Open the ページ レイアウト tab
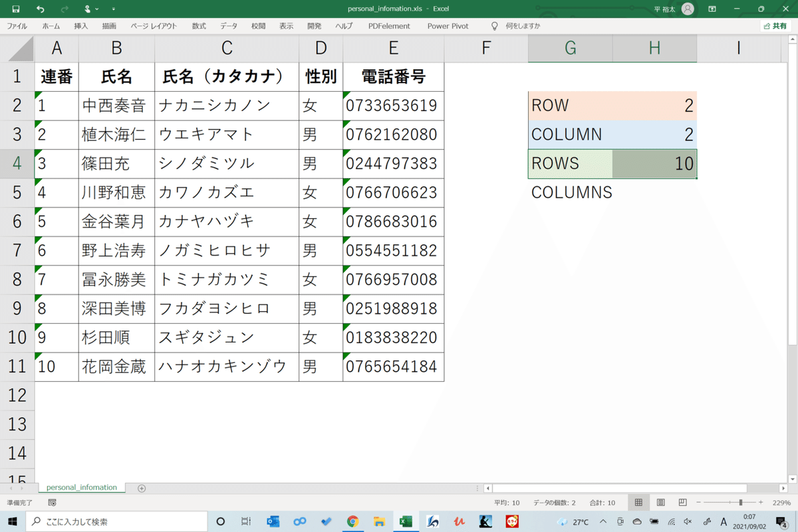The image size is (798, 532). 154,26
